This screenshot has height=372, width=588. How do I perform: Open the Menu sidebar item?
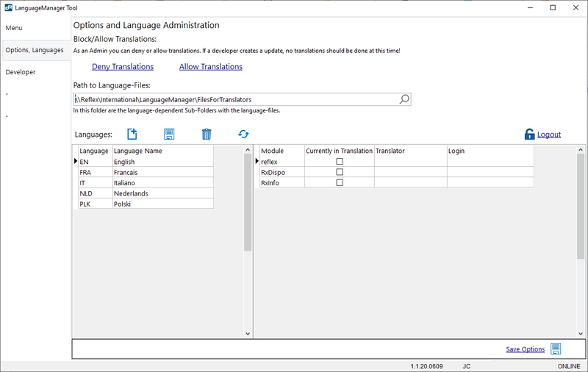point(14,28)
